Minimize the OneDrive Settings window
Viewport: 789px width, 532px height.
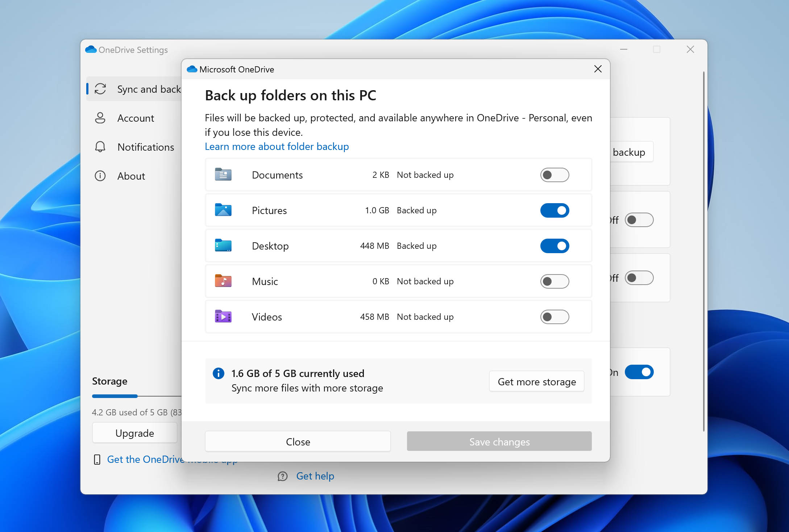[624, 49]
